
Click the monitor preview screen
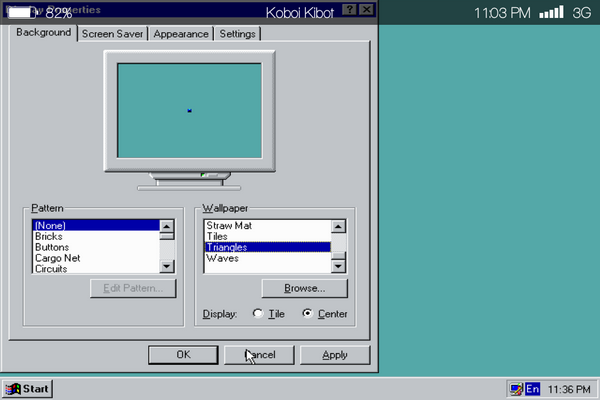click(189, 111)
